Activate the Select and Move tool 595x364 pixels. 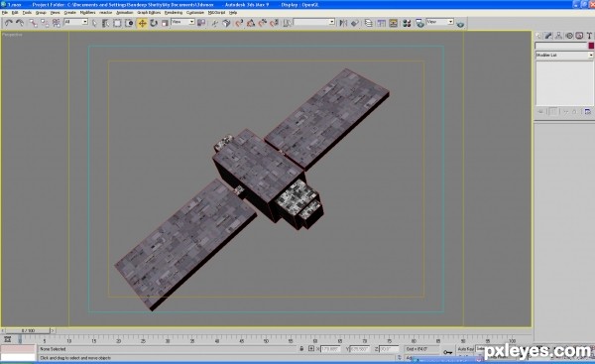pos(142,23)
